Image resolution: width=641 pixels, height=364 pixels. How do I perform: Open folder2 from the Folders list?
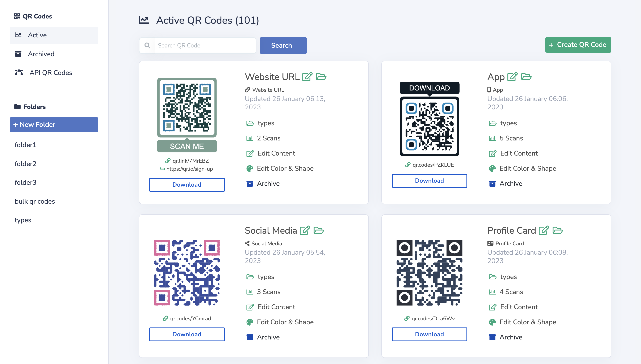25,164
